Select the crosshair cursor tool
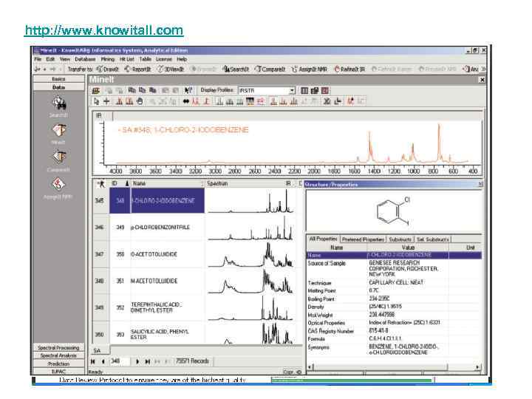 click(106, 101)
